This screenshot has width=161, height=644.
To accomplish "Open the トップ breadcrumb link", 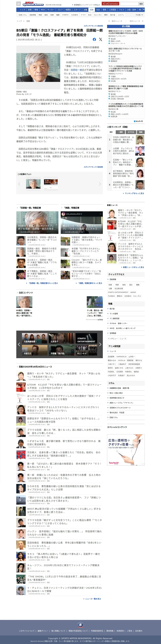I will coord(19,21).
